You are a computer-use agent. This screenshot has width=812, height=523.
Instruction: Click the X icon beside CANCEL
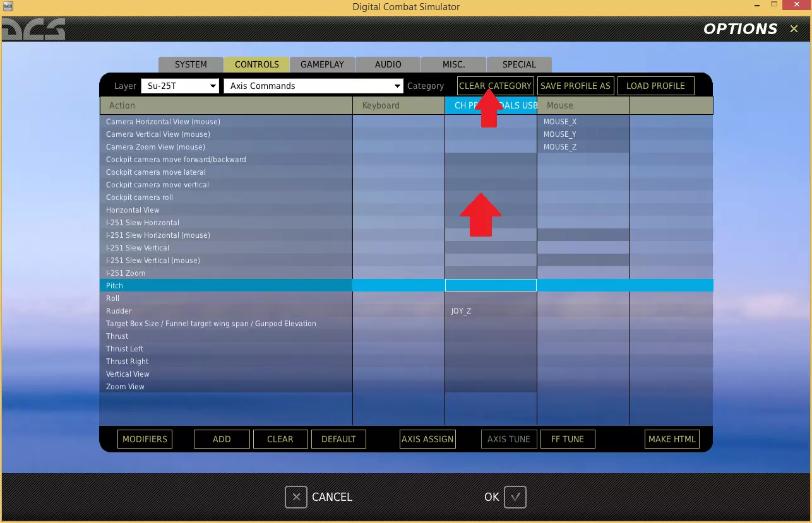(x=296, y=497)
